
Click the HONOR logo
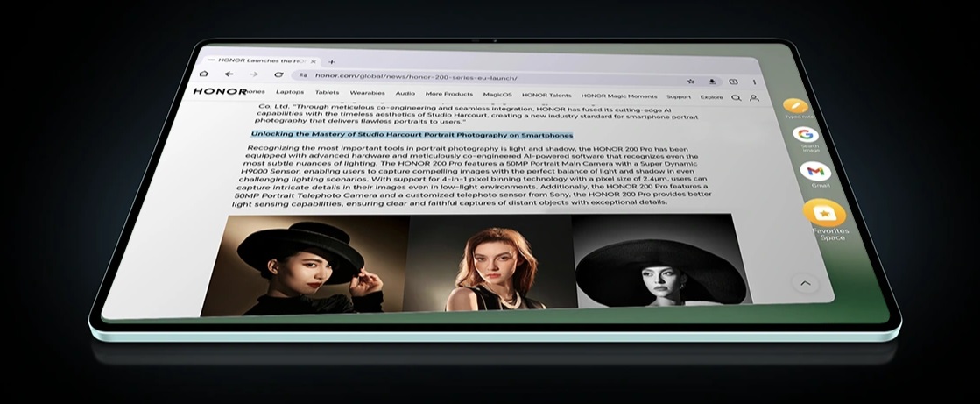[219, 91]
